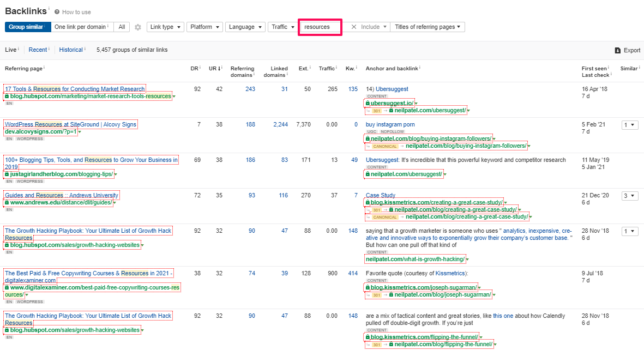Image resolution: width=644 pixels, height=350 pixels.
Task: Expand the Platform filter dropdown
Action: [x=204, y=27]
